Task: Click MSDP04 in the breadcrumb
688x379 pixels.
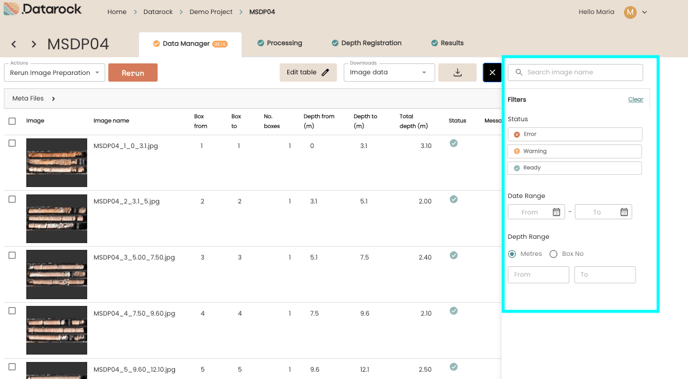Action: point(262,12)
